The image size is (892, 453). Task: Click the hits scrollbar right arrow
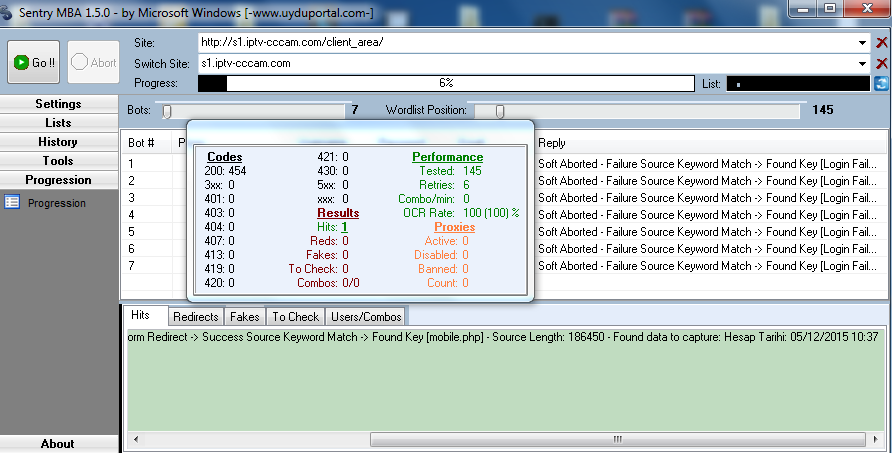pyautogui.click(x=876, y=439)
